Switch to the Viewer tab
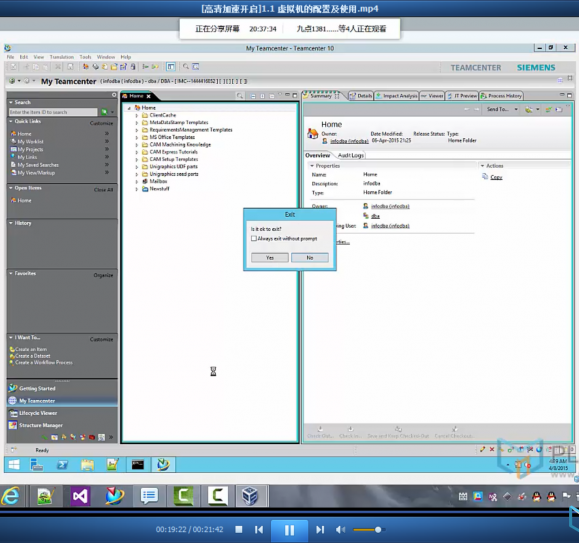The height and width of the screenshot is (543, 579). click(432, 96)
